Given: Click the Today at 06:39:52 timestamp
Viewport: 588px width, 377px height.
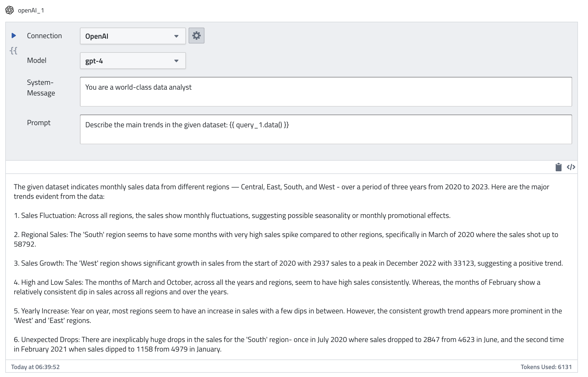Looking at the screenshot, I should click(x=35, y=367).
